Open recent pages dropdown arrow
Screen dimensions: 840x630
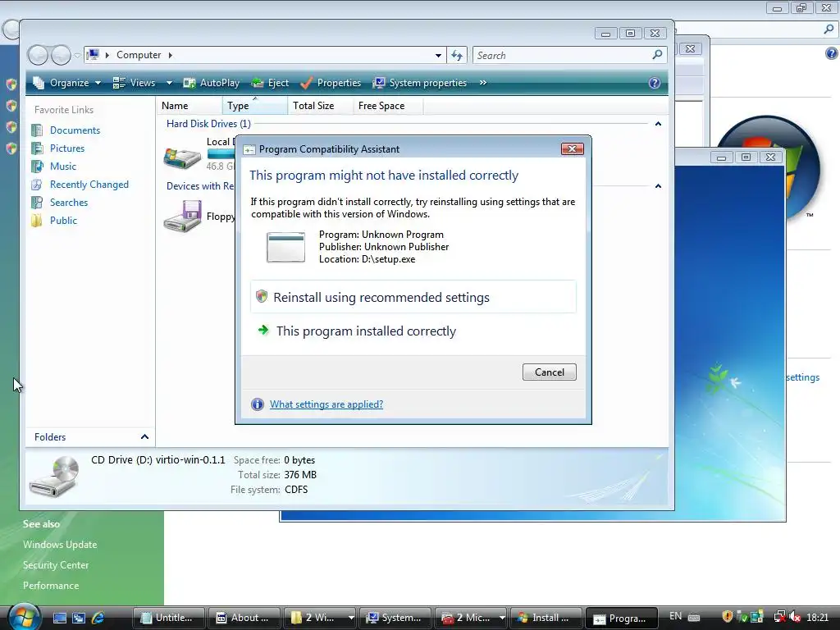pos(77,55)
